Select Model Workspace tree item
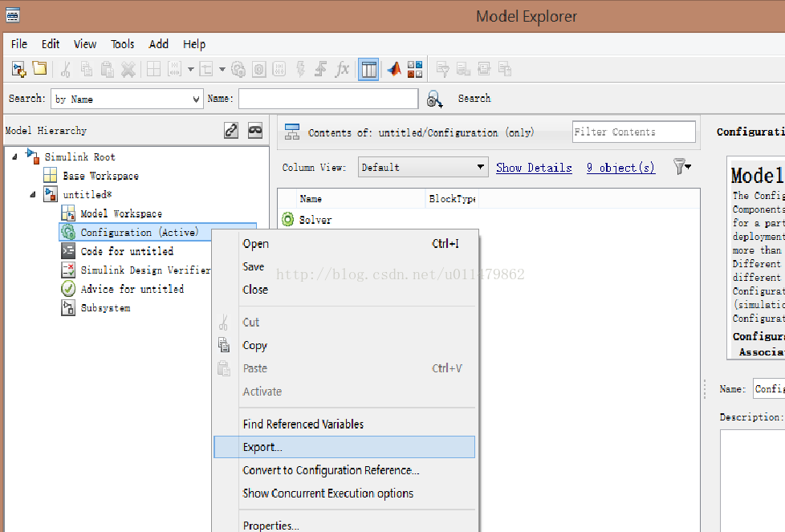The height and width of the screenshot is (532, 785). (x=121, y=213)
